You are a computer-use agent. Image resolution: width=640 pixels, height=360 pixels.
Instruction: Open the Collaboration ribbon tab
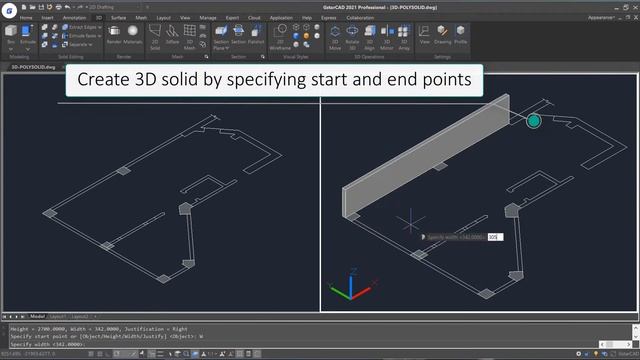coord(360,18)
